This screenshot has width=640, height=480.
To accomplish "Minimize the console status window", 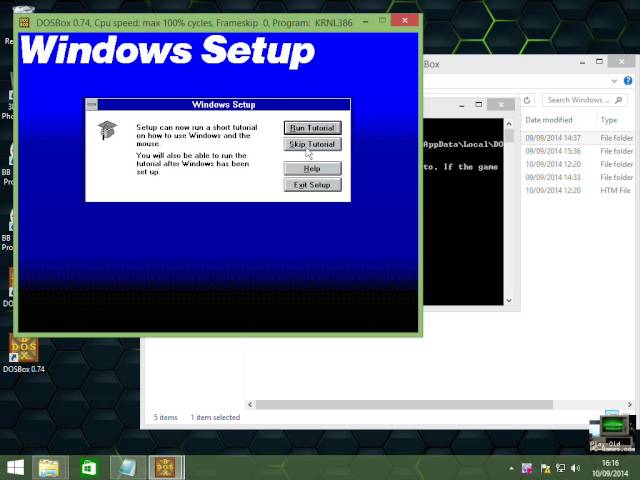I will [462, 105].
